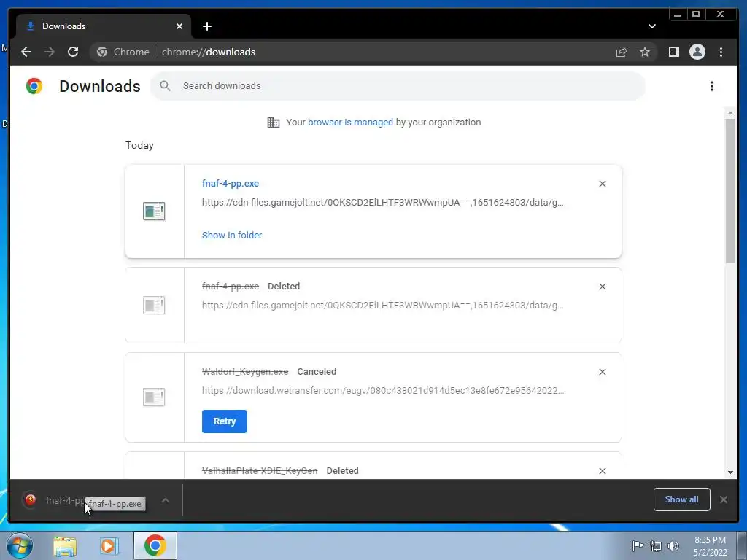Screen dimensions: 747x560
Task: Remove the first fnaf-4-pp.exe entry from list
Action: pyautogui.click(x=602, y=184)
